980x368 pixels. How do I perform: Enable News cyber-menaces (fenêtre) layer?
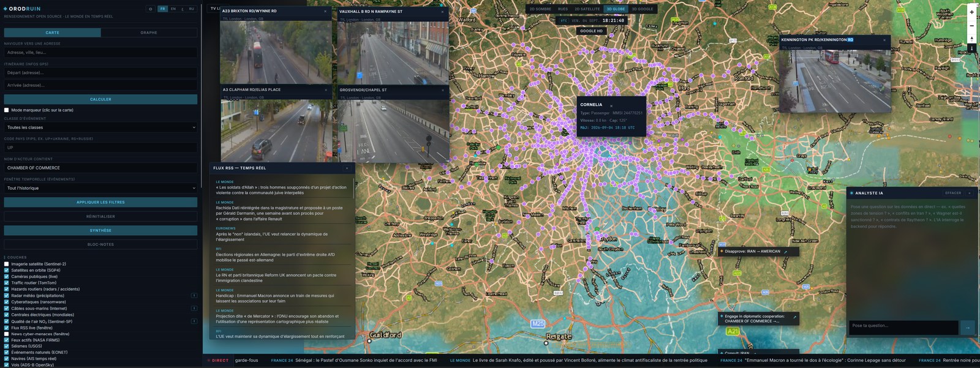point(7,334)
